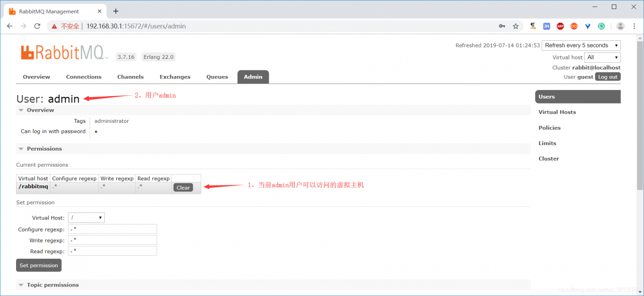Open the Virtual host All dropdown
The width and height of the screenshot is (644, 296).
click(602, 57)
